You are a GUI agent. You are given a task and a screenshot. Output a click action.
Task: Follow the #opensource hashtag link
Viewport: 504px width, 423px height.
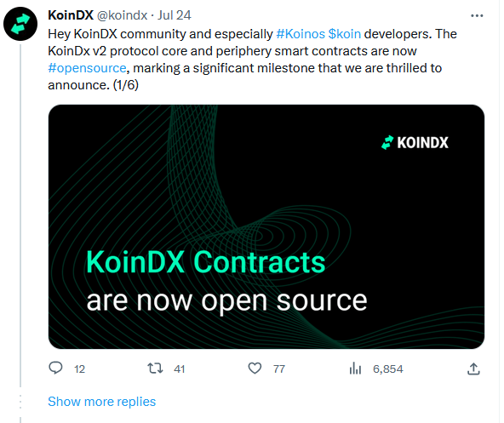[87, 68]
